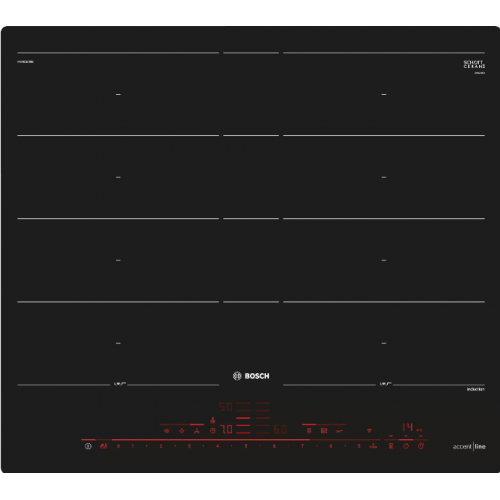Tap the stopwatch icon at far right
500x500 pixels.
pyautogui.click(x=421, y=446)
